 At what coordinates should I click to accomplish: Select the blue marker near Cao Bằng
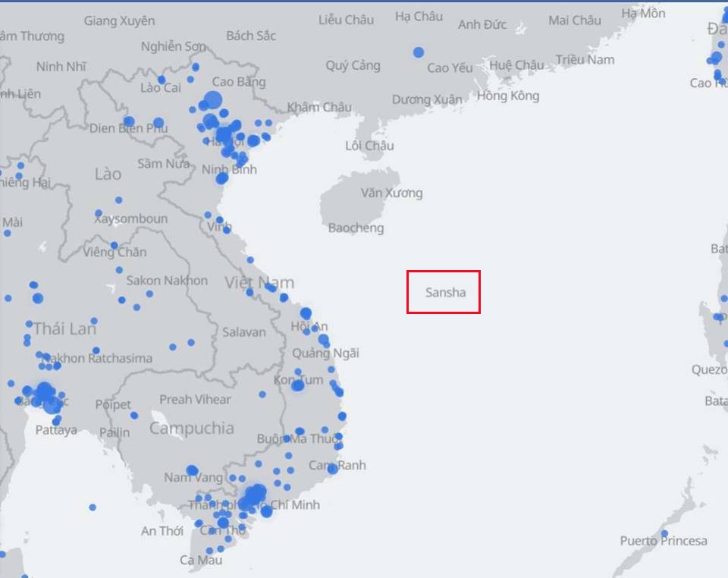tap(214, 98)
